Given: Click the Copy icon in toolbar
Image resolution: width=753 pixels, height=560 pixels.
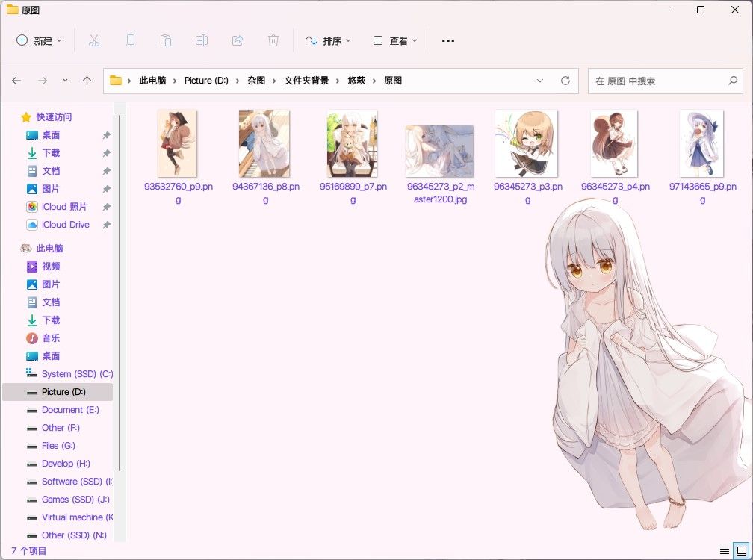Looking at the screenshot, I should pyautogui.click(x=130, y=41).
